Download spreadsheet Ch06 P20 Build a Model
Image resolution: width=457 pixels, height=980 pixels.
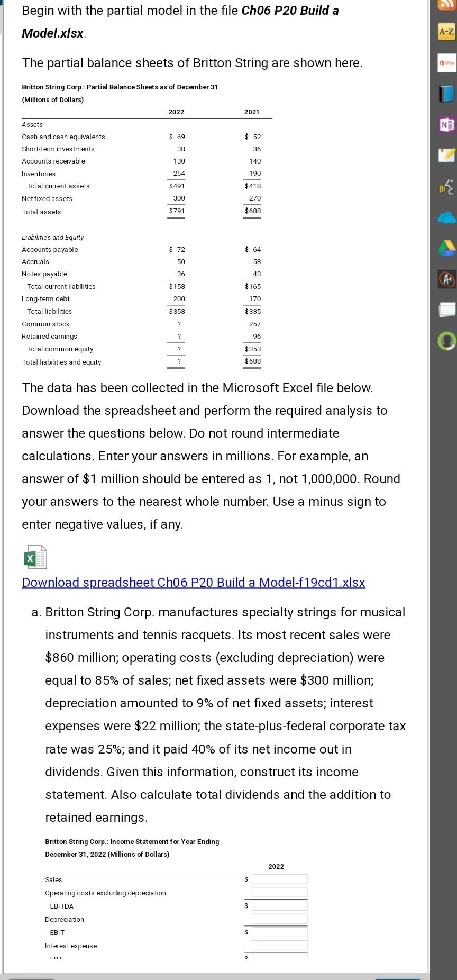click(193, 582)
